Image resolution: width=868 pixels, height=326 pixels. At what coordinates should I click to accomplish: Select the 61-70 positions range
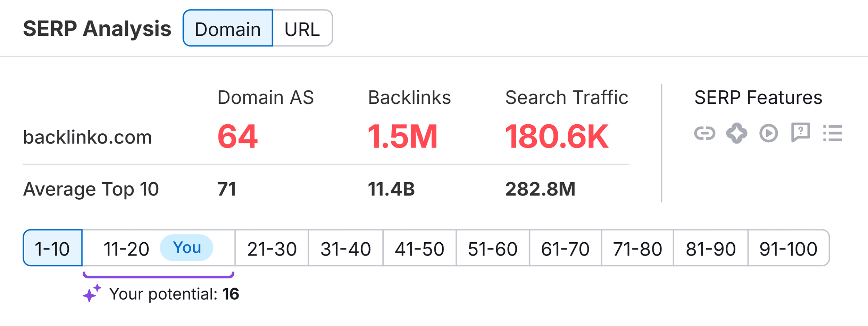point(565,248)
